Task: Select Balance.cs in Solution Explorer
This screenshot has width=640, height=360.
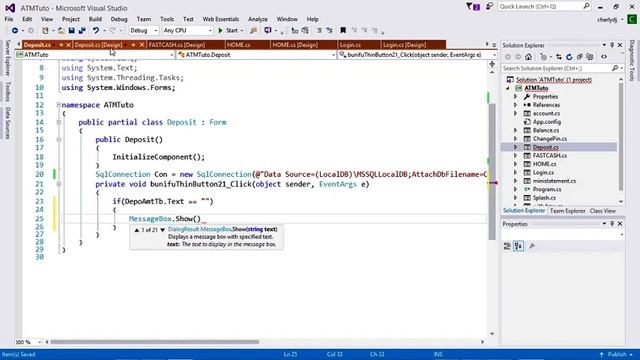Action: (x=546, y=130)
